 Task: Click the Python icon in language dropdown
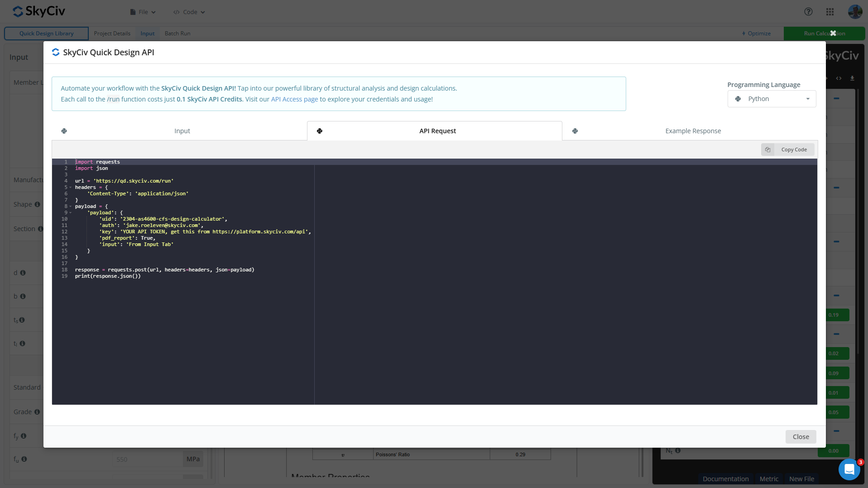click(x=738, y=99)
